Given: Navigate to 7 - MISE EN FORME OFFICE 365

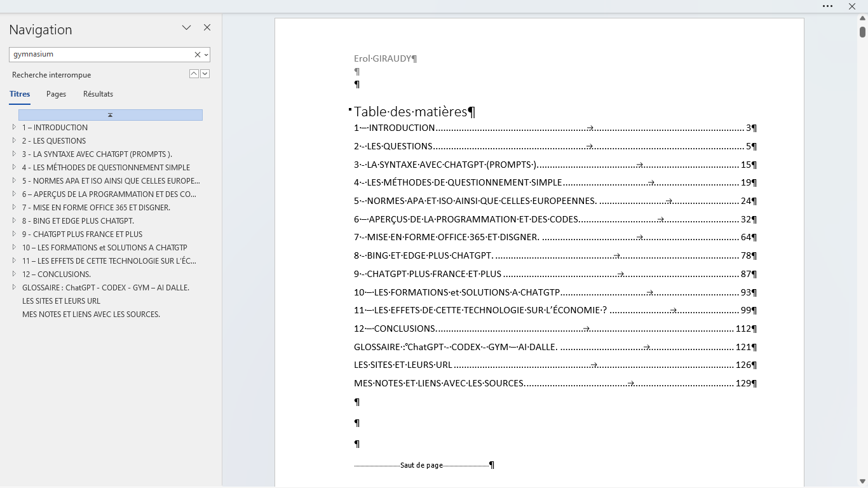Looking at the screenshot, I should click(x=96, y=208).
